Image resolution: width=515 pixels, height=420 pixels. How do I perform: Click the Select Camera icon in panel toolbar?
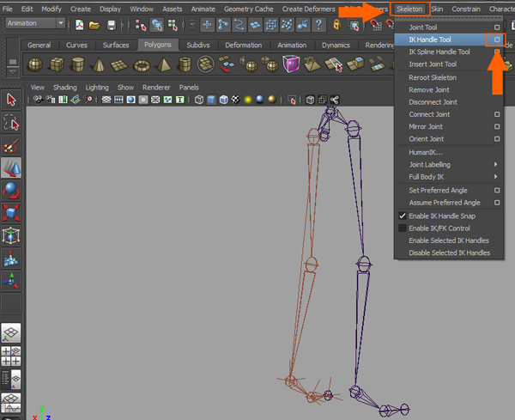[38, 100]
